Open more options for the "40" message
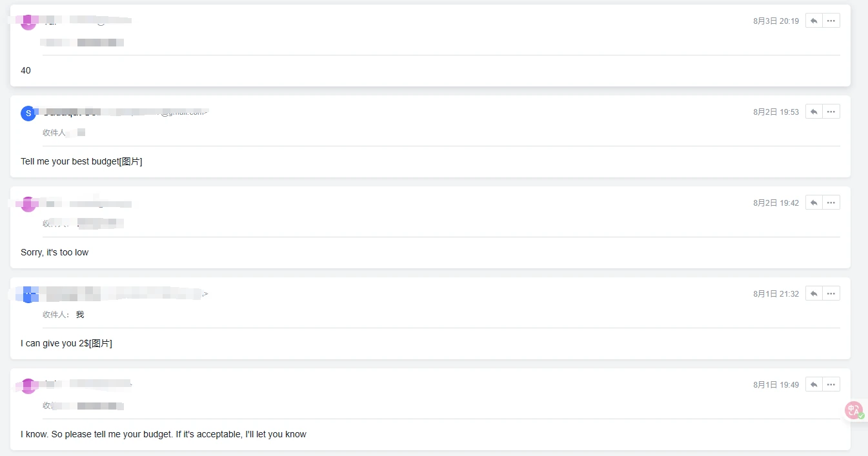Viewport: 868px width, 456px height. 831,21
